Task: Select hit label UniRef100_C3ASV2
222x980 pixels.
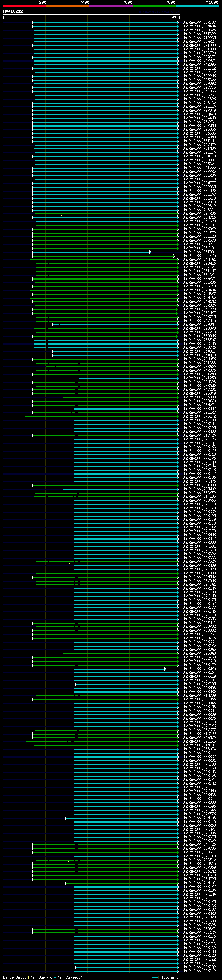Action: pyautogui.click(x=199, y=929)
